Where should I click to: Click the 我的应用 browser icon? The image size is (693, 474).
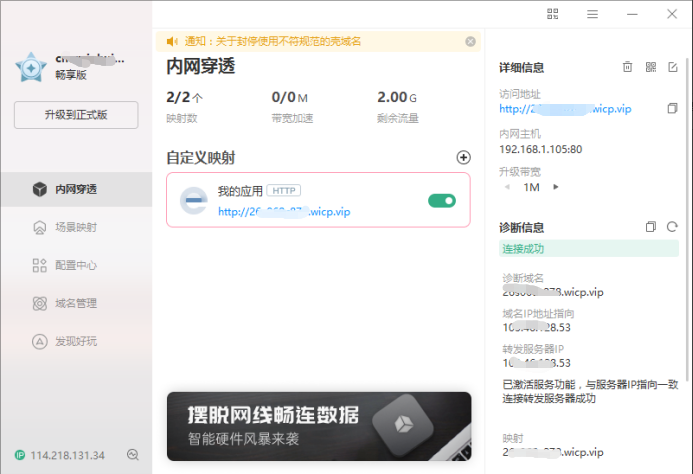[x=194, y=200]
